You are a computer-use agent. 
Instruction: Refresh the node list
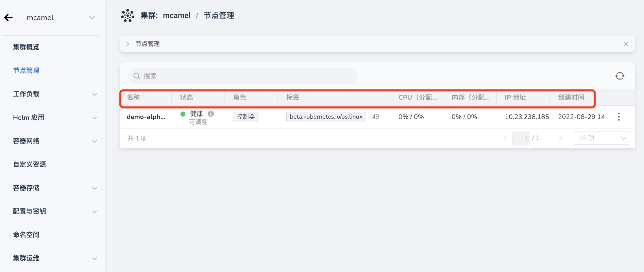tap(620, 76)
